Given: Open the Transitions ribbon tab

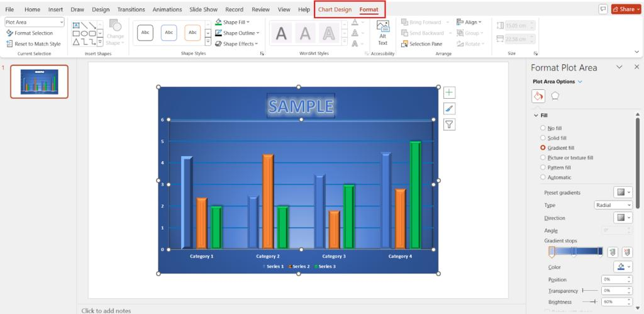Looking at the screenshot, I should (131, 9).
